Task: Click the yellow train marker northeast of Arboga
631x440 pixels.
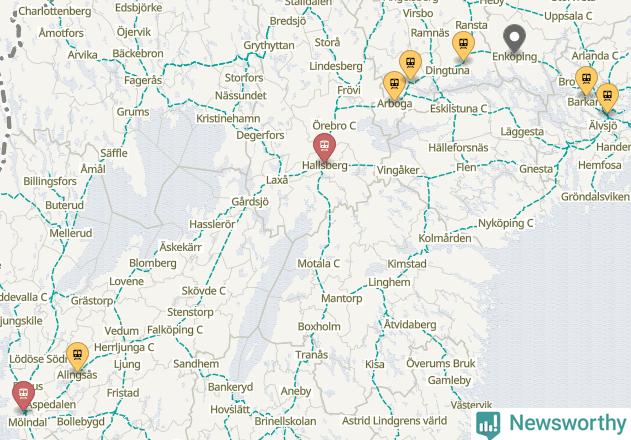Action: tap(410, 65)
